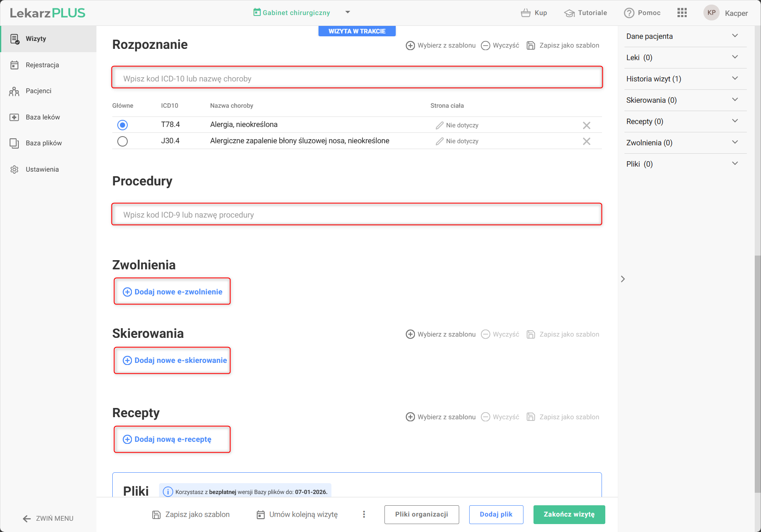Collapse the right side panel arrow
The height and width of the screenshot is (532, 761).
[623, 279]
